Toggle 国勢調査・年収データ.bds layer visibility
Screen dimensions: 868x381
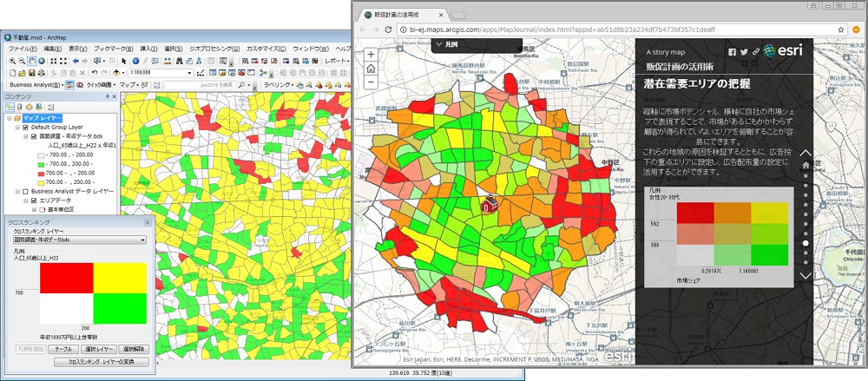33,135
